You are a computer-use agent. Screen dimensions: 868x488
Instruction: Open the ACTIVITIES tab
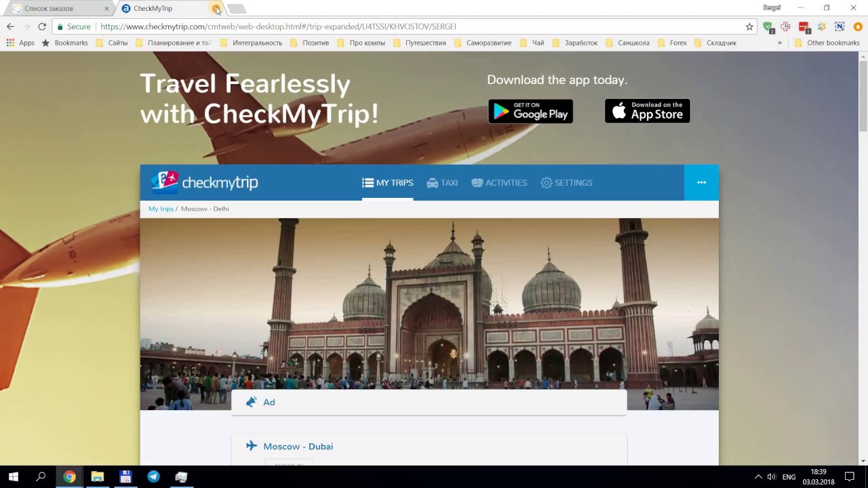pos(498,183)
